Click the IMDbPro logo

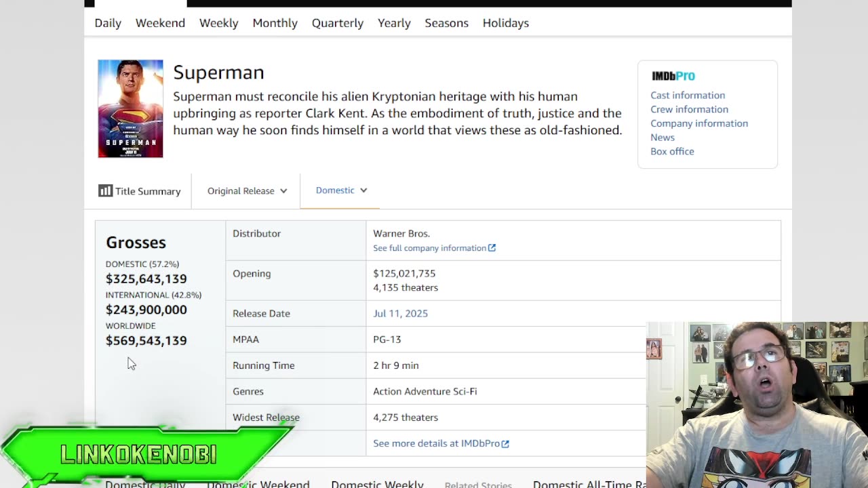(x=673, y=76)
